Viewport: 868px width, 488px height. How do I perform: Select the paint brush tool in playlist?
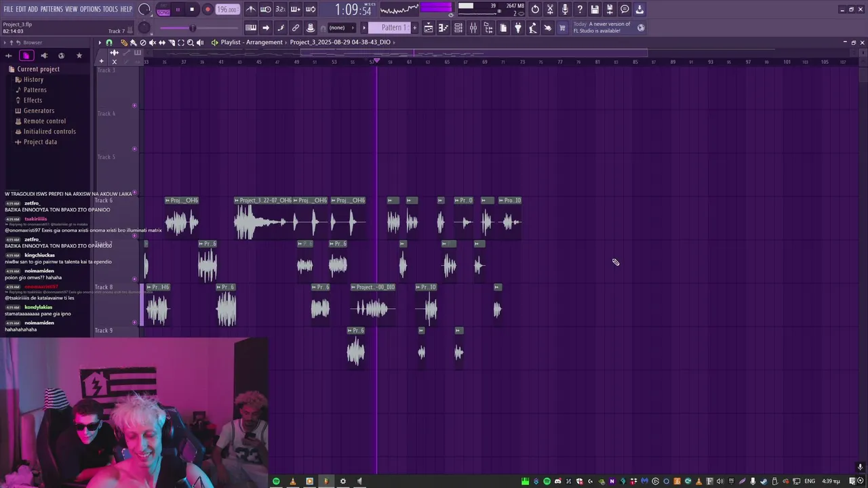[x=133, y=42]
